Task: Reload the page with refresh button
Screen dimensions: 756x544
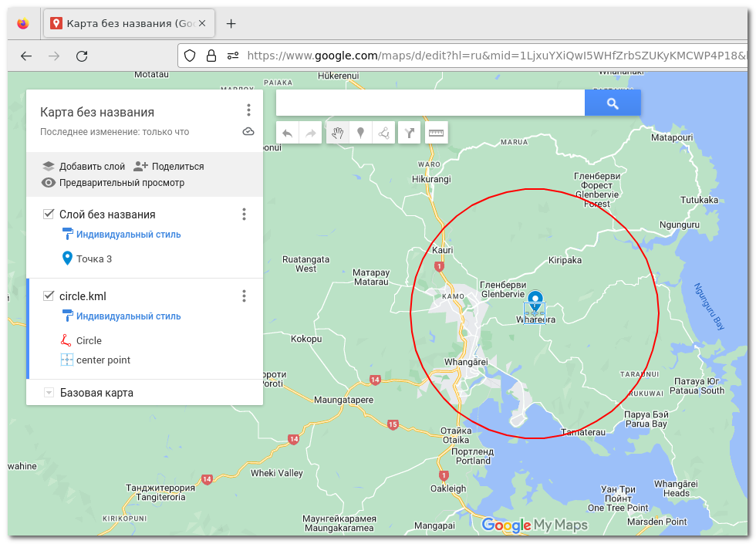Action: (x=82, y=56)
